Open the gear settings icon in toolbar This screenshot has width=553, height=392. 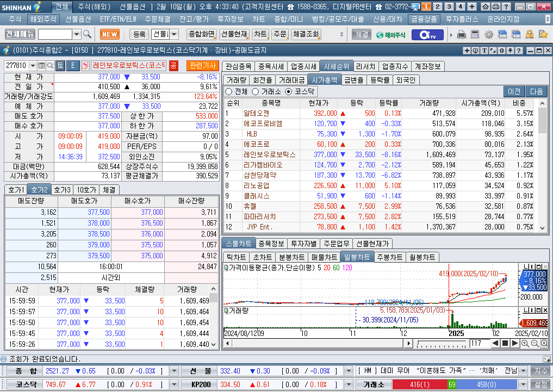tap(488, 35)
